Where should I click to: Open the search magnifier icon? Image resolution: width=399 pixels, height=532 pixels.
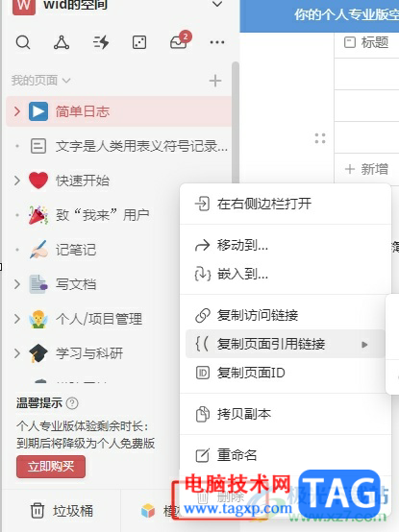(23, 43)
